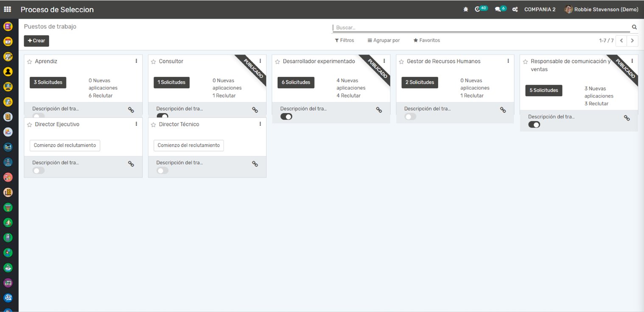Screen dimensions: 644x312
Task: Open activities clock icon with 40 badge
Action: tap(478, 9)
